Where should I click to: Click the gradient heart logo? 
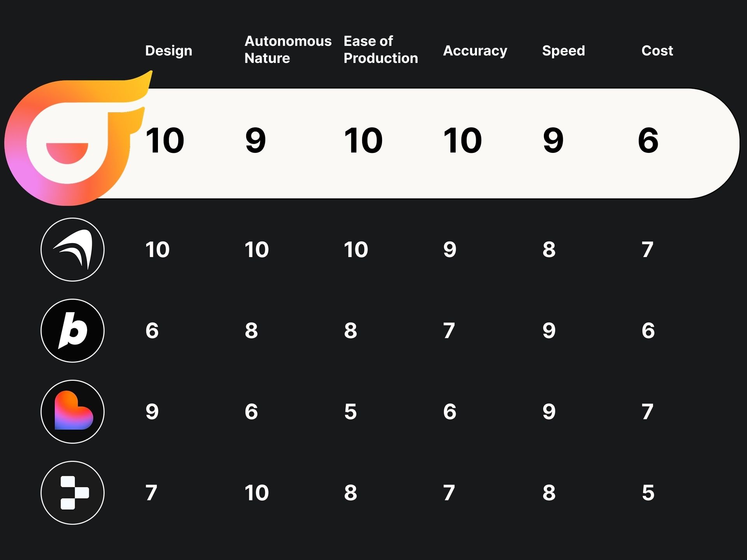point(72,411)
